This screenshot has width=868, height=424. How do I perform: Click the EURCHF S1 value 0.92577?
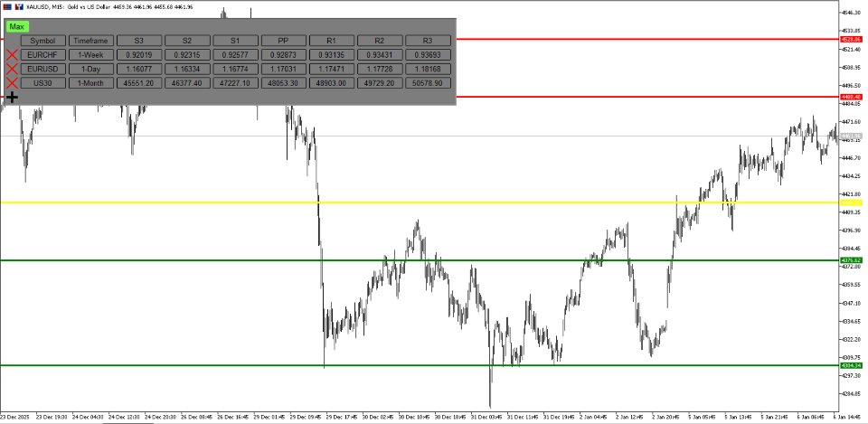(236, 55)
